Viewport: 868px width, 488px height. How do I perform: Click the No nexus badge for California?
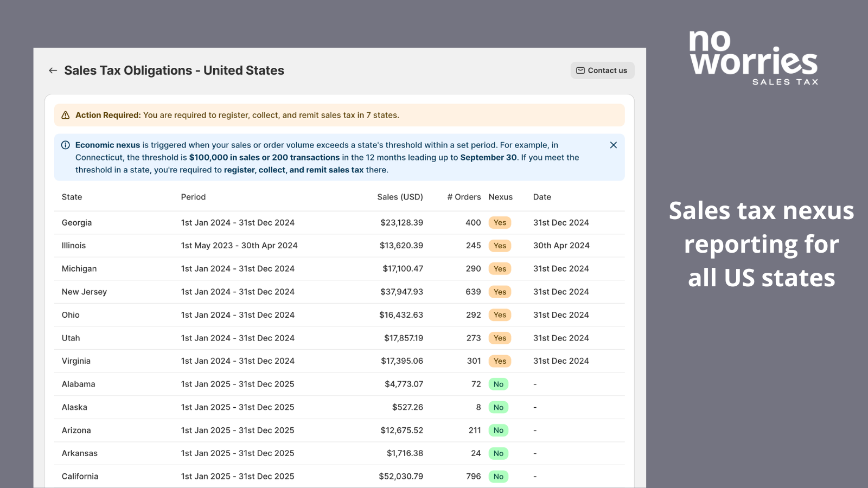point(499,477)
